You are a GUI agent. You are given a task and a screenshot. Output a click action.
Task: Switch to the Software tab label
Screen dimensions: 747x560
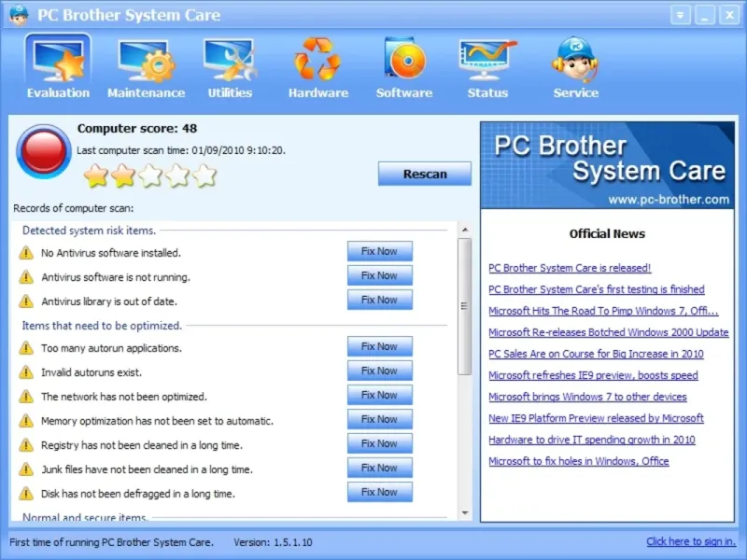[404, 92]
